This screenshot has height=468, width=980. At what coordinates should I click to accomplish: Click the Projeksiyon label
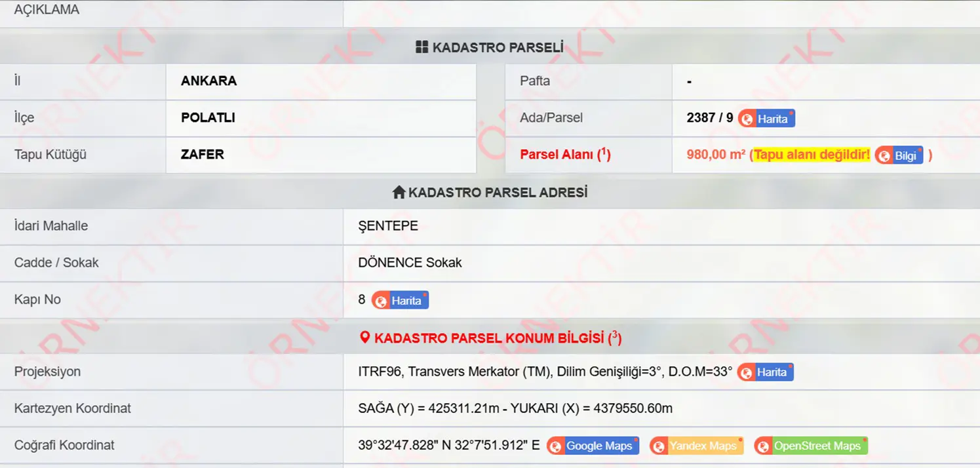(47, 372)
